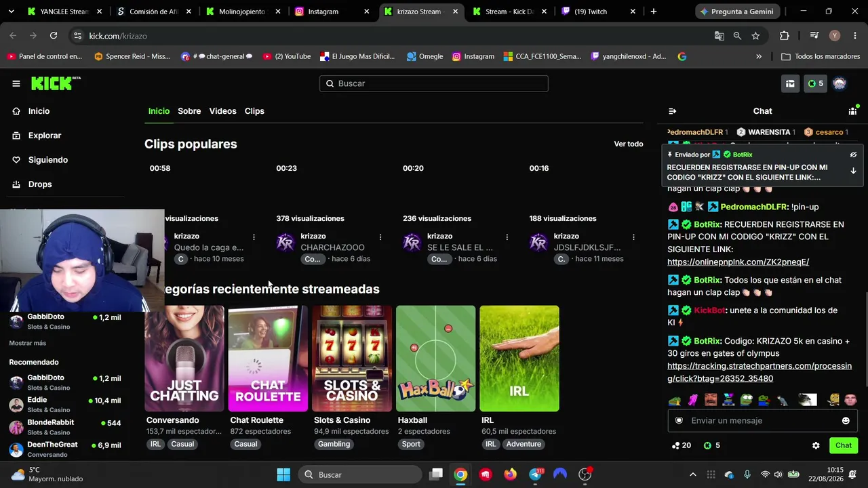Switch to the Inicio channel tab

click(x=159, y=111)
